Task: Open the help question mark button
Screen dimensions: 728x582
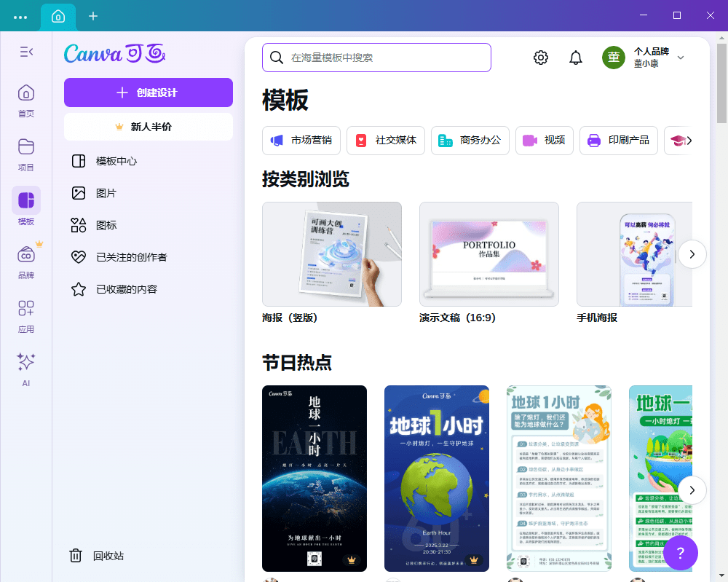Action: 680,553
